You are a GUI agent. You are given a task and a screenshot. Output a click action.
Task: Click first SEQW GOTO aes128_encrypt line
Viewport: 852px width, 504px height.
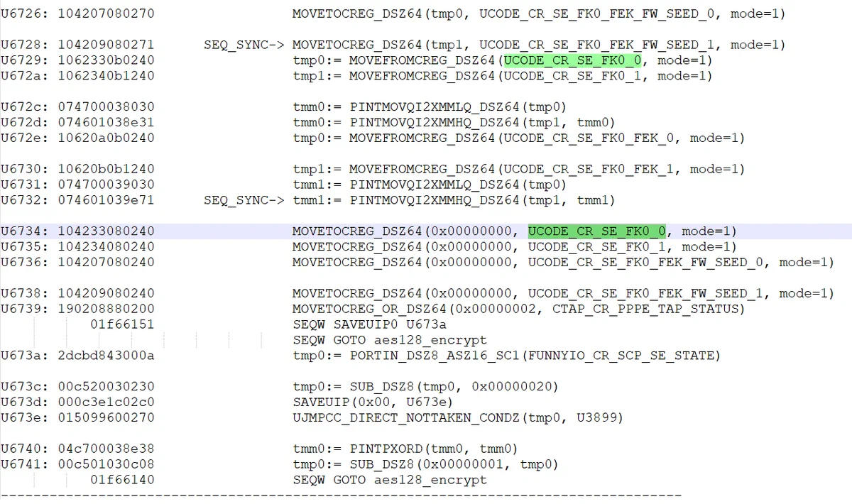[390, 340]
